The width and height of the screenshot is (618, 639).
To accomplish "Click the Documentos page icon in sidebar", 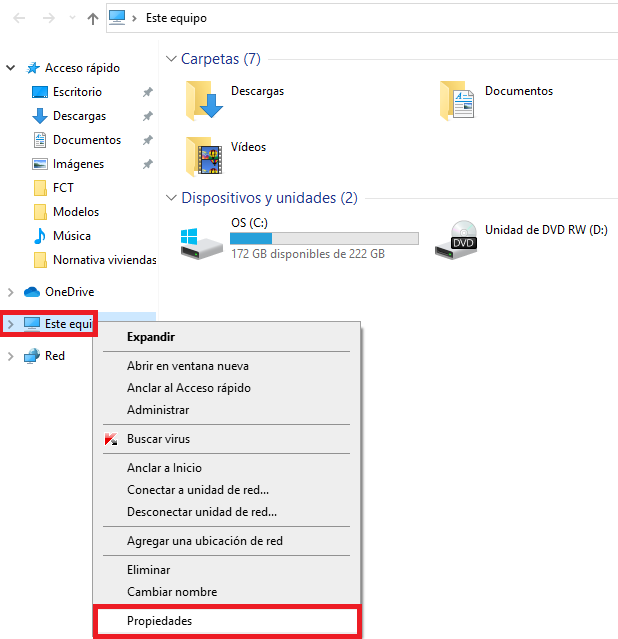I will pyautogui.click(x=40, y=140).
